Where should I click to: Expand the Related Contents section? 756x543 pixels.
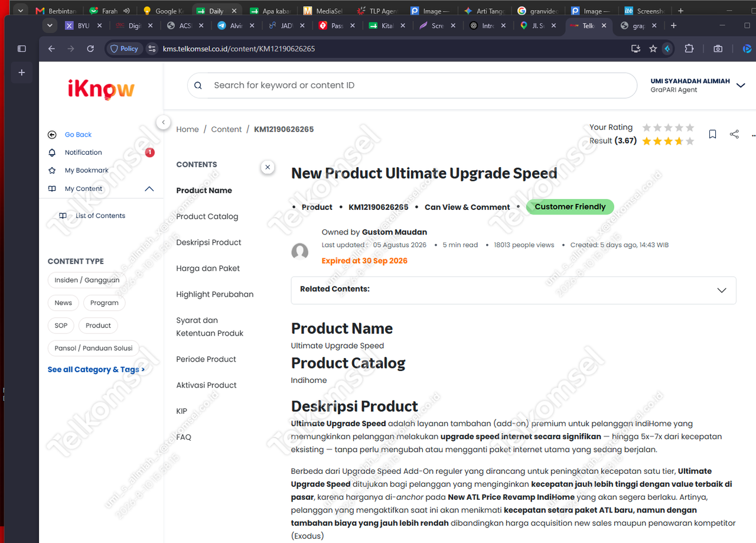tap(721, 290)
